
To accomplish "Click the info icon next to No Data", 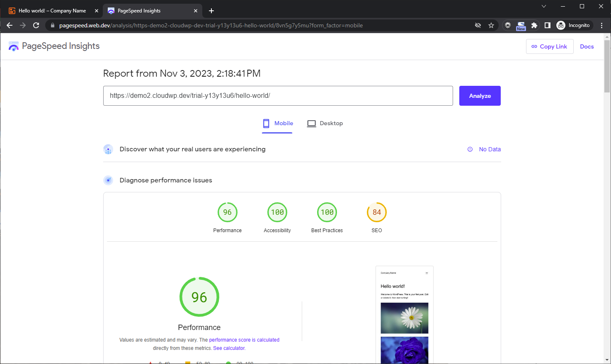I will tap(470, 149).
